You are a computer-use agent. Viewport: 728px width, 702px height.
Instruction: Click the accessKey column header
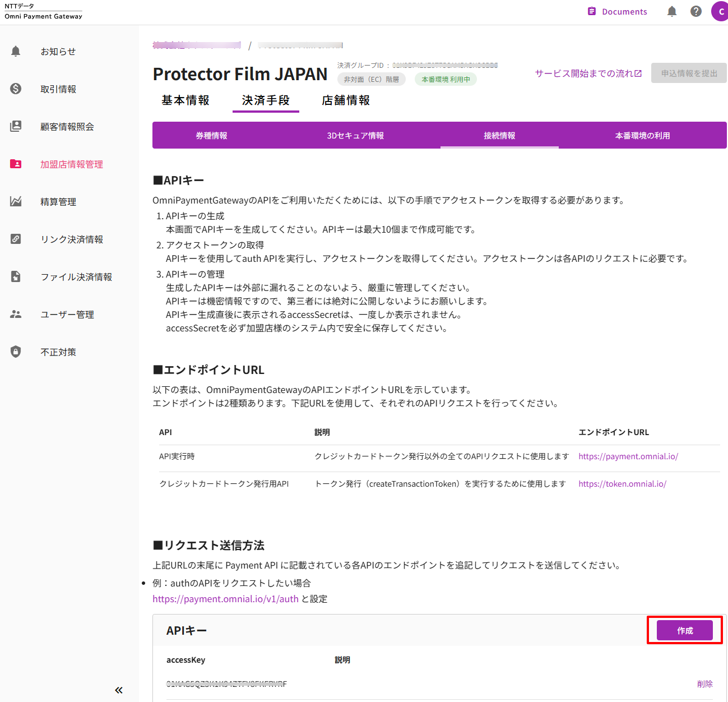186,660
